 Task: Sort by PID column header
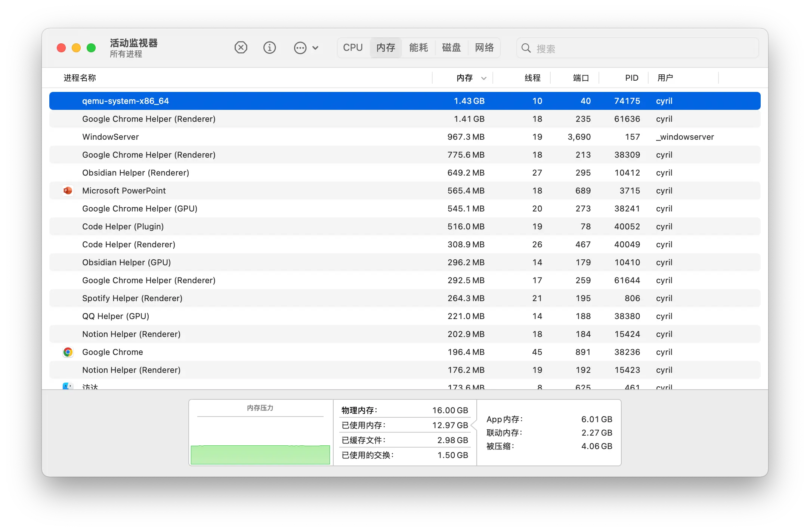(631, 78)
